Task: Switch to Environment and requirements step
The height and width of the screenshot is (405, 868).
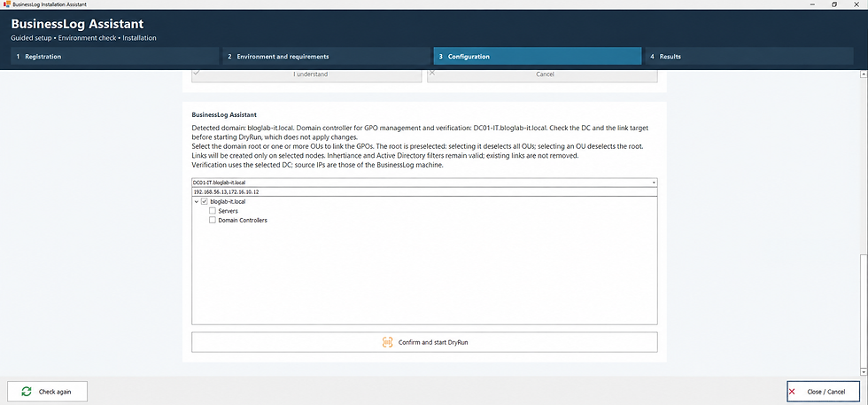Action: pos(326,57)
